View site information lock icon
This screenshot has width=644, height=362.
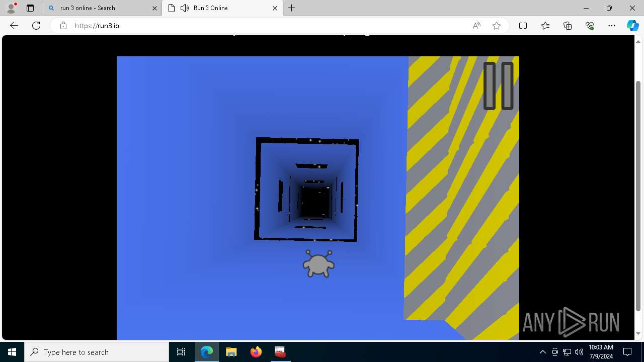click(x=63, y=26)
